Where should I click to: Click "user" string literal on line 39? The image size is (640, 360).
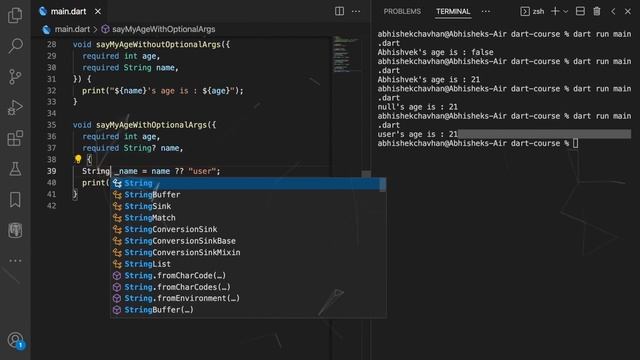click(x=202, y=171)
